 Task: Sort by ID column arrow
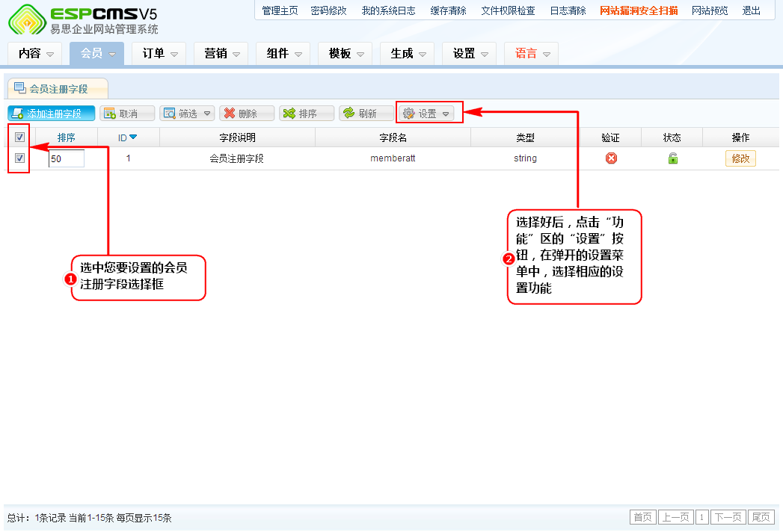tap(133, 137)
